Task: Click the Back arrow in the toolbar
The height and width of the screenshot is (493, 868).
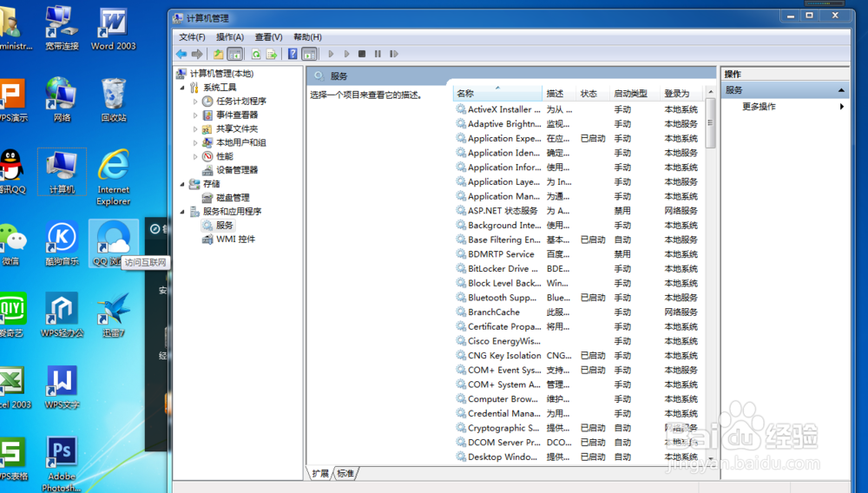Action: coord(181,54)
